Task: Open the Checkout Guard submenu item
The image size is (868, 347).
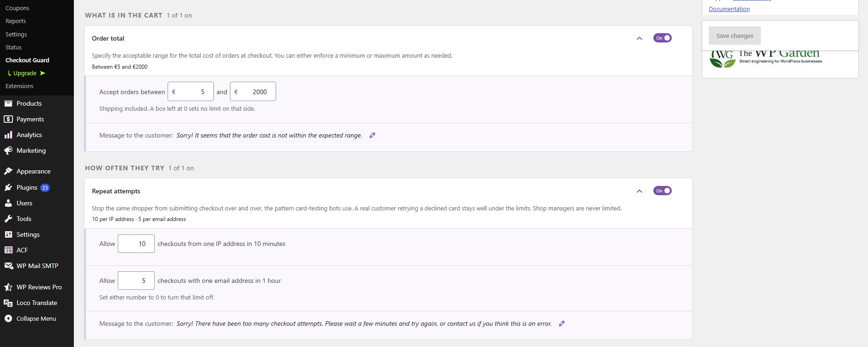Action: [x=27, y=60]
